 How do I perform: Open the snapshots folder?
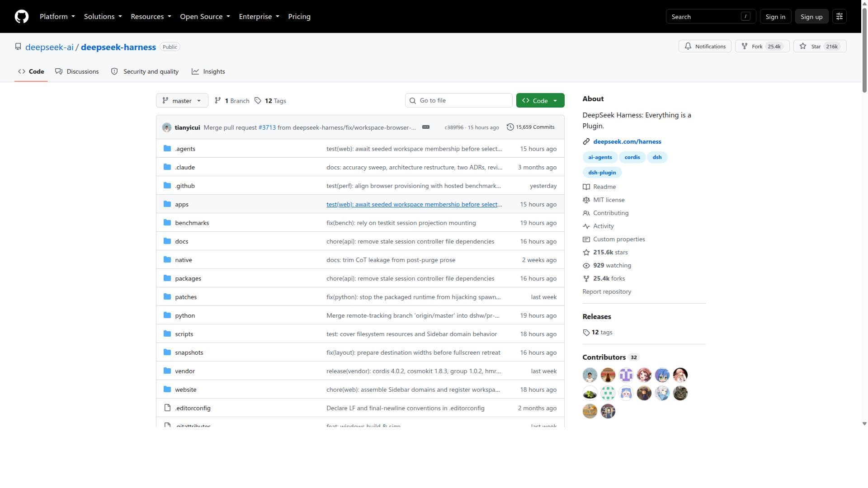point(189,353)
